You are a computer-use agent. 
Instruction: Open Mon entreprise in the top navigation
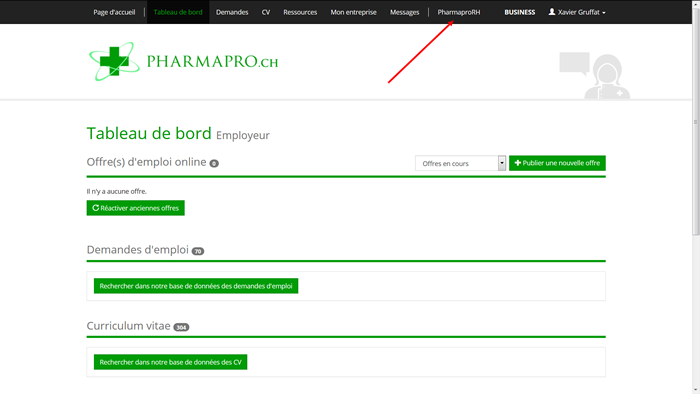(353, 12)
